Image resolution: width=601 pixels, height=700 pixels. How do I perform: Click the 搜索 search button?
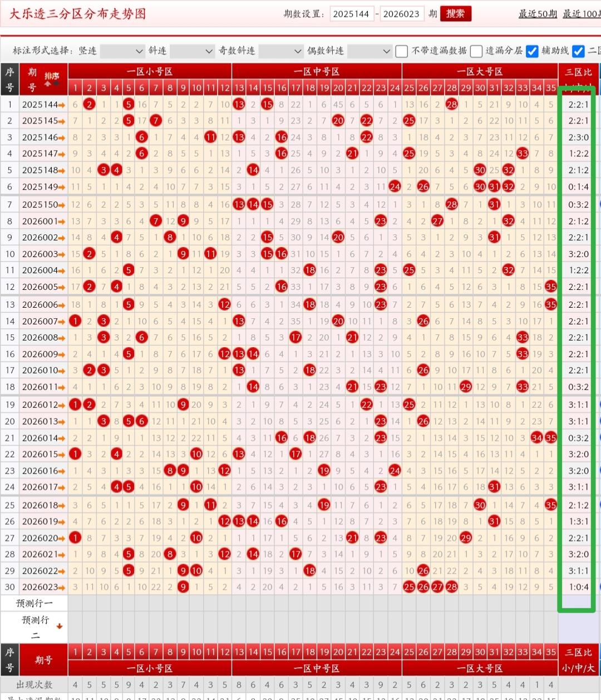pyautogui.click(x=456, y=14)
